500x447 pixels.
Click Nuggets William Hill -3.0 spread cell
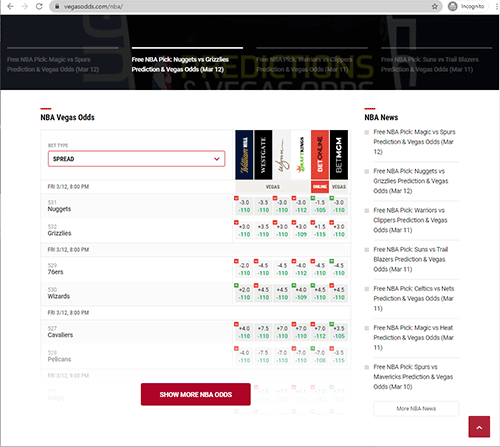coord(244,206)
